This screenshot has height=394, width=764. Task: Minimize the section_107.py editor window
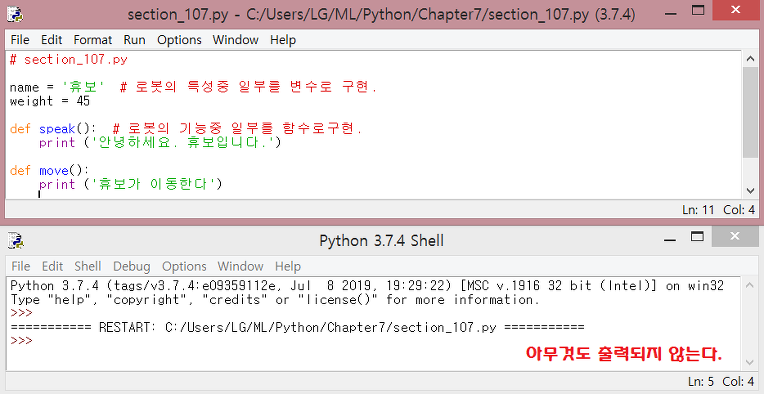(672, 14)
